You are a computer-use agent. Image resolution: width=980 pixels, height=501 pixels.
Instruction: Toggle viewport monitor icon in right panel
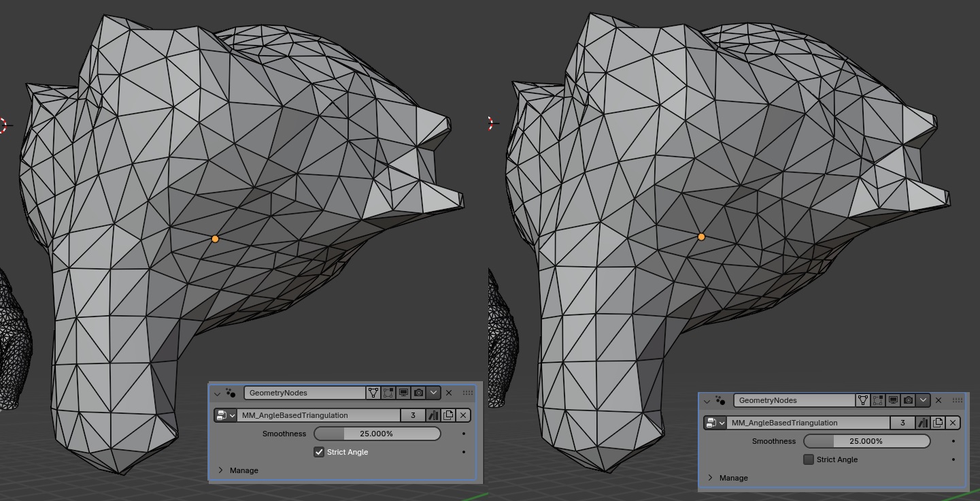[x=893, y=400]
